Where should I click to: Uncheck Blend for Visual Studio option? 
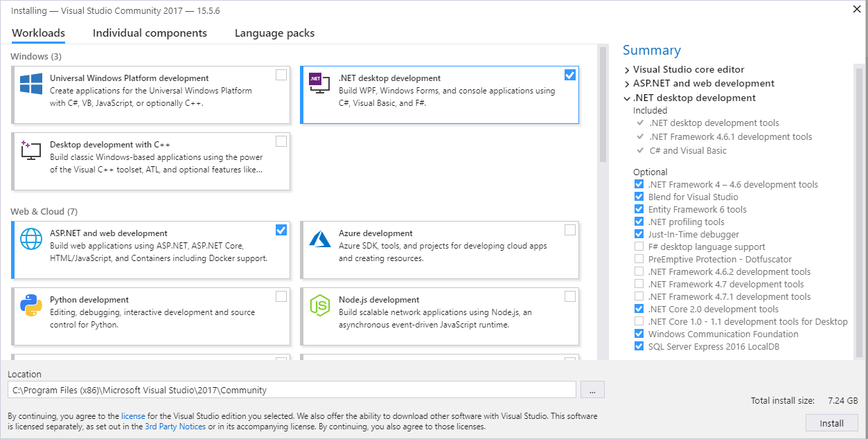[x=639, y=197]
